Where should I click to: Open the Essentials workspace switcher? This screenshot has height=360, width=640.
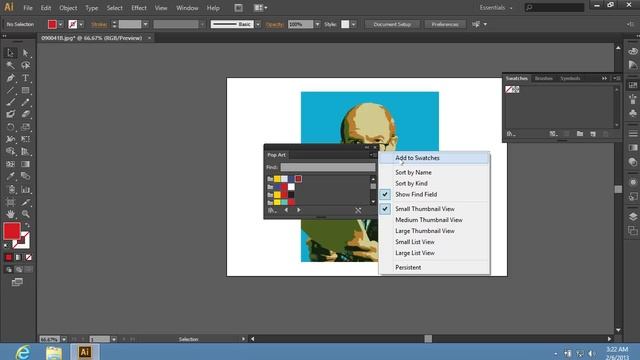[x=496, y=8]
